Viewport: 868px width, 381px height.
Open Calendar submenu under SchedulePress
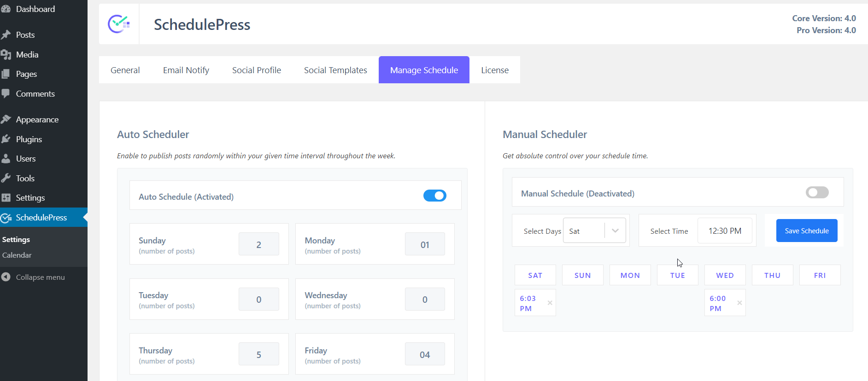coord(17,255)
